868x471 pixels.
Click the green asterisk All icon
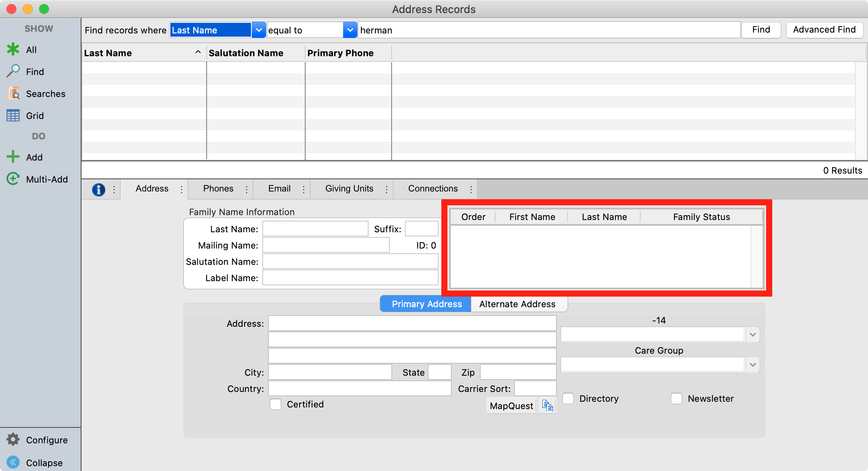click(x=13, y=49)
